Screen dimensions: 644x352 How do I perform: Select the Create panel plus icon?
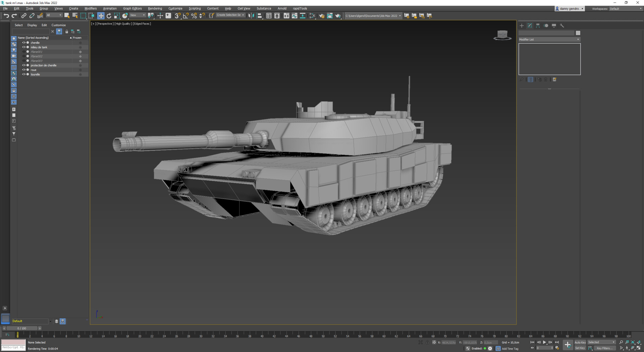[522, 25]
